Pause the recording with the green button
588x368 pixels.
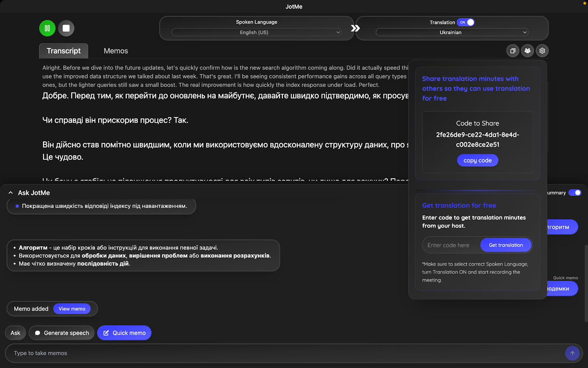point(47,28)
